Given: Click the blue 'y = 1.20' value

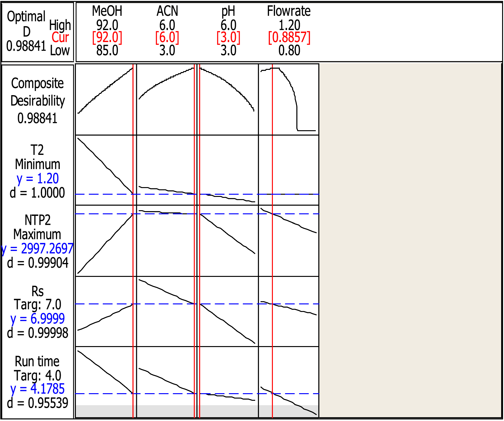Looking at the screenshot, I should (x=38, y=179).
